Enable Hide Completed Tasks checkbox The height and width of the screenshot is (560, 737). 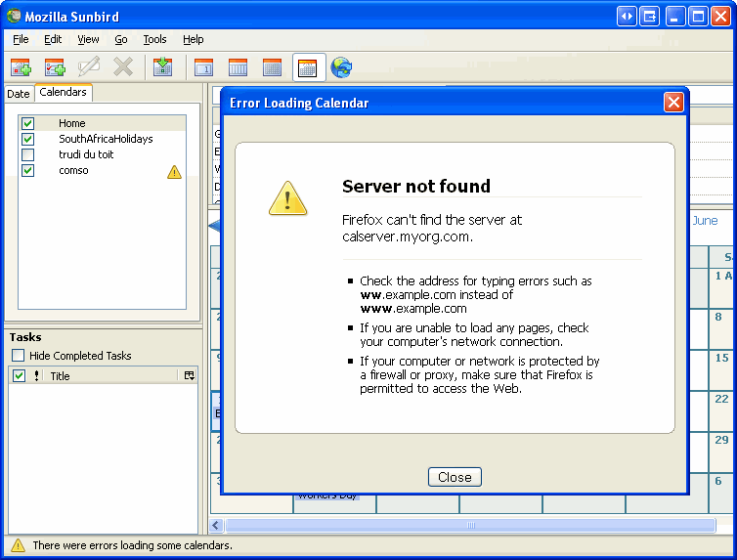pos(18,355)
